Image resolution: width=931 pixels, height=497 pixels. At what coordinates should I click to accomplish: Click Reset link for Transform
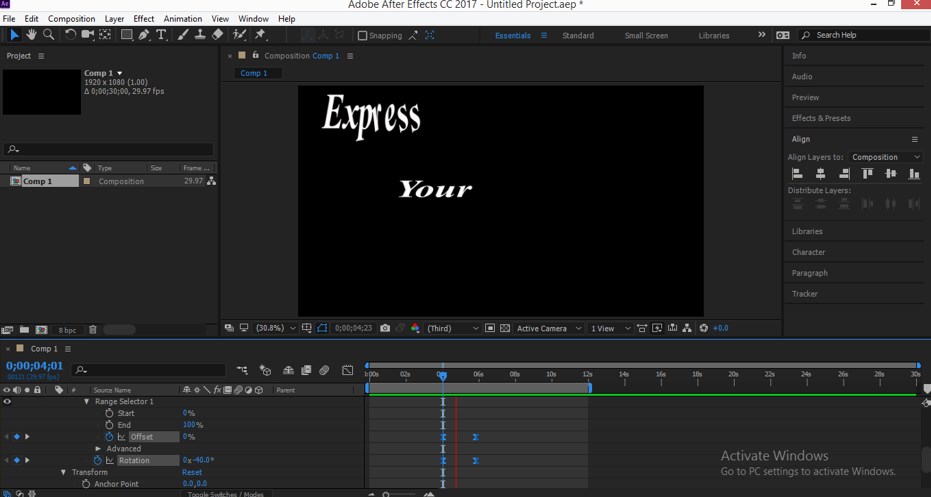click(192, 473)
